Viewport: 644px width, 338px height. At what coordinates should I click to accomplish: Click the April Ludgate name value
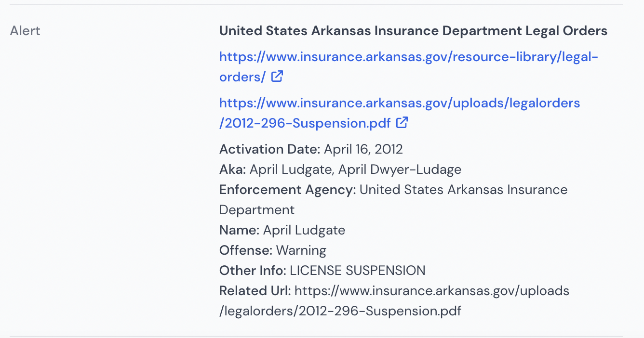pos(304,230)
